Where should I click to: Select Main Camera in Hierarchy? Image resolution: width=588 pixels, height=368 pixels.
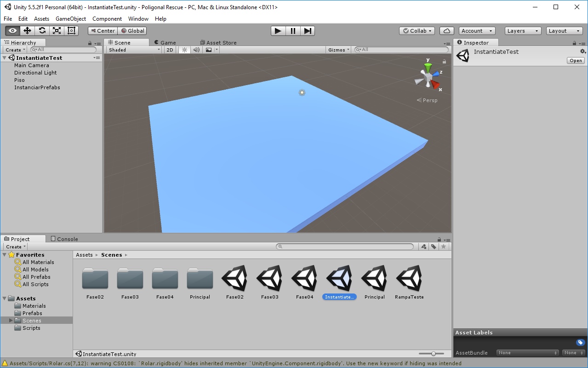31,65
